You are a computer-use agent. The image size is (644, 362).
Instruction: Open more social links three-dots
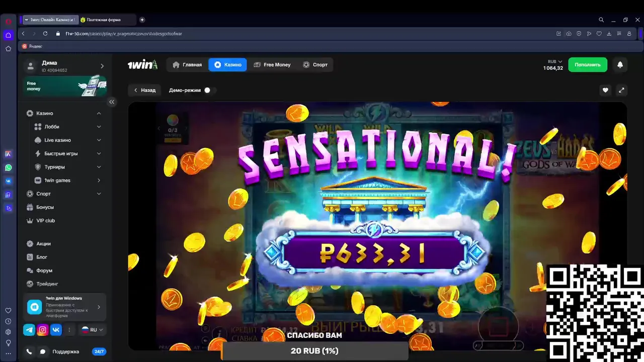[x=69, y=330]
